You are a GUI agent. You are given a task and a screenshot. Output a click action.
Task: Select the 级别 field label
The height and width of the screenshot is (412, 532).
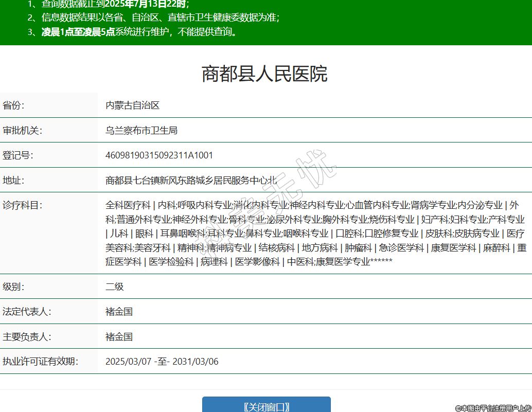point(13,286)
